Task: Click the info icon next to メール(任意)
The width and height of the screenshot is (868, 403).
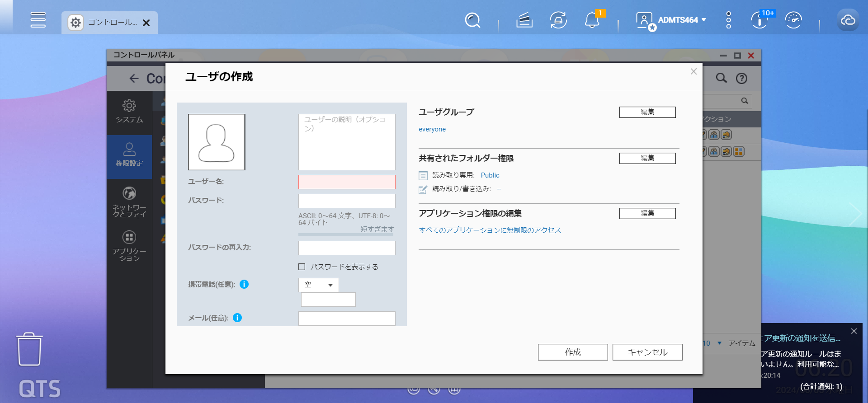Action: click(x=237, y=318)
